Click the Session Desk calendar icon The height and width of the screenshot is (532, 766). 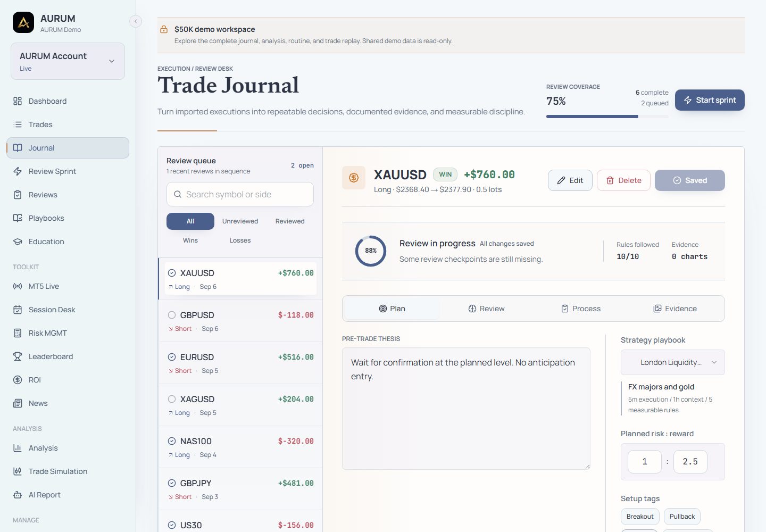18,310
